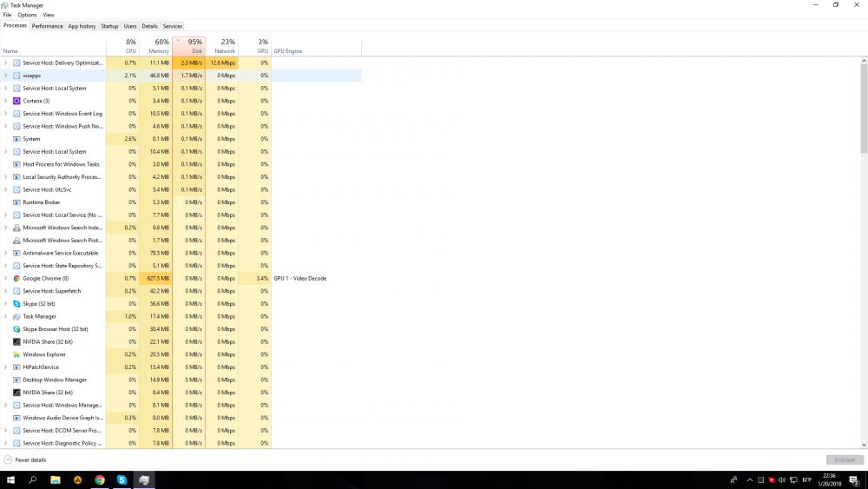Image resolution: width=868 pixels, height=489 pixels.
Task: Click the Microsoft Windows Search Protocol icon
Action: (x=16, y=241)
